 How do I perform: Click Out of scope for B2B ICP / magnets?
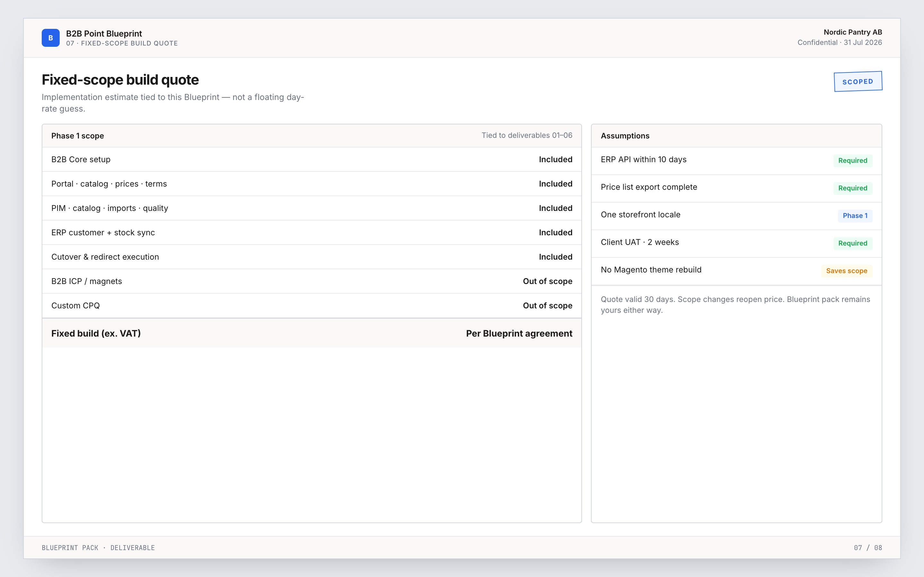[x=547, y=281]
